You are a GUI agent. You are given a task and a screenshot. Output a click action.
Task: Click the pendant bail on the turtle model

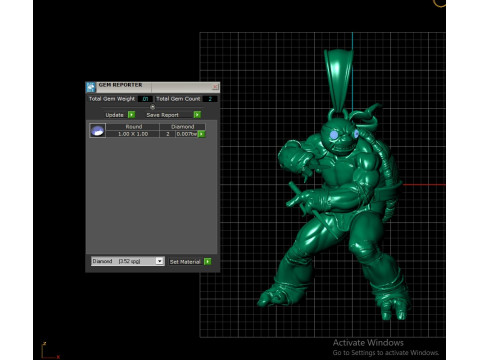click(338, 80)
